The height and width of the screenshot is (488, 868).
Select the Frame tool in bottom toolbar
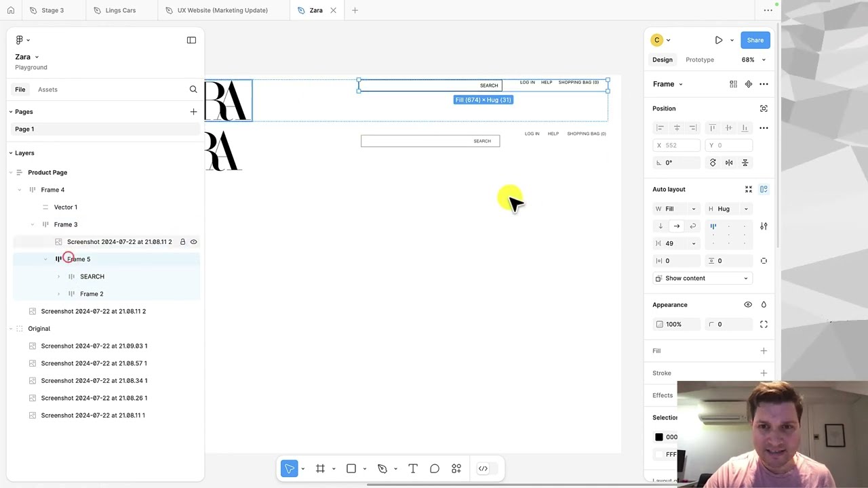pyautogui.click(x=320, y=468)
